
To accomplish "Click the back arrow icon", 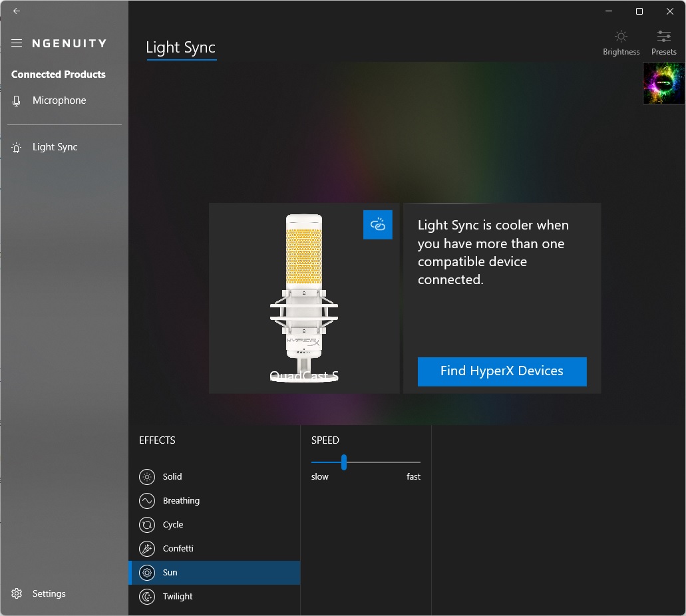I will point(17,11).
